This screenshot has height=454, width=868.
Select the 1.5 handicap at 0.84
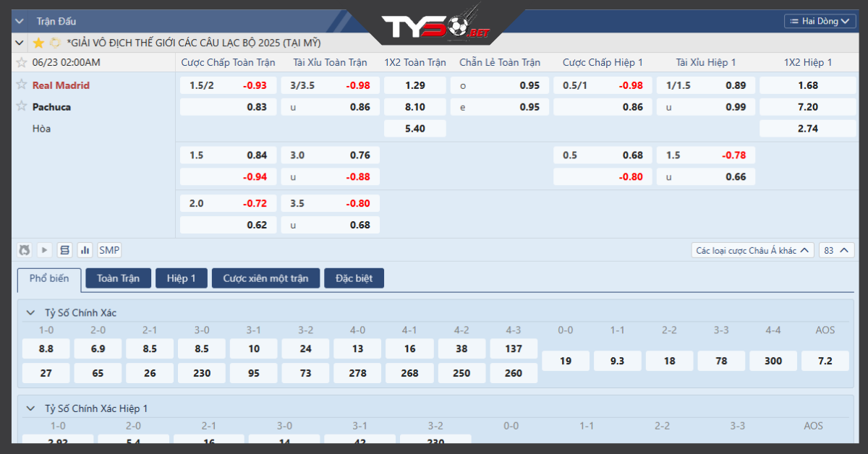coord(228,155)
